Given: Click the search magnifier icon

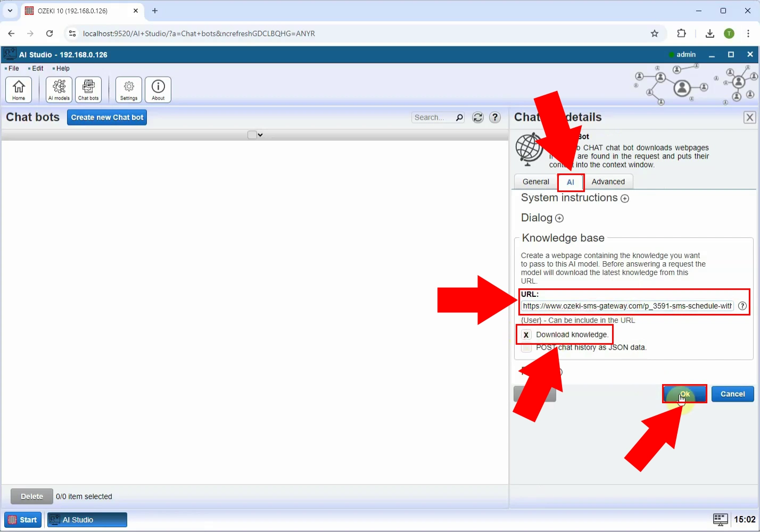Looking at the screenshot, I should 459,118.
